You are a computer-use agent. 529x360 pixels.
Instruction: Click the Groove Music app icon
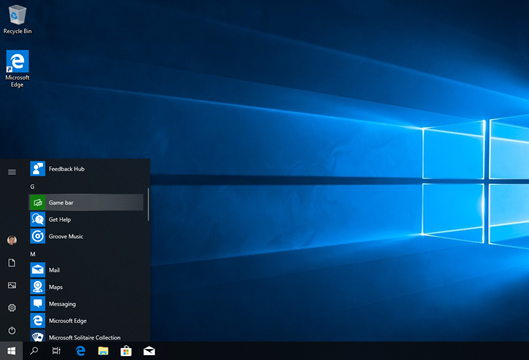pyautogui.click(x=37, y=236)
